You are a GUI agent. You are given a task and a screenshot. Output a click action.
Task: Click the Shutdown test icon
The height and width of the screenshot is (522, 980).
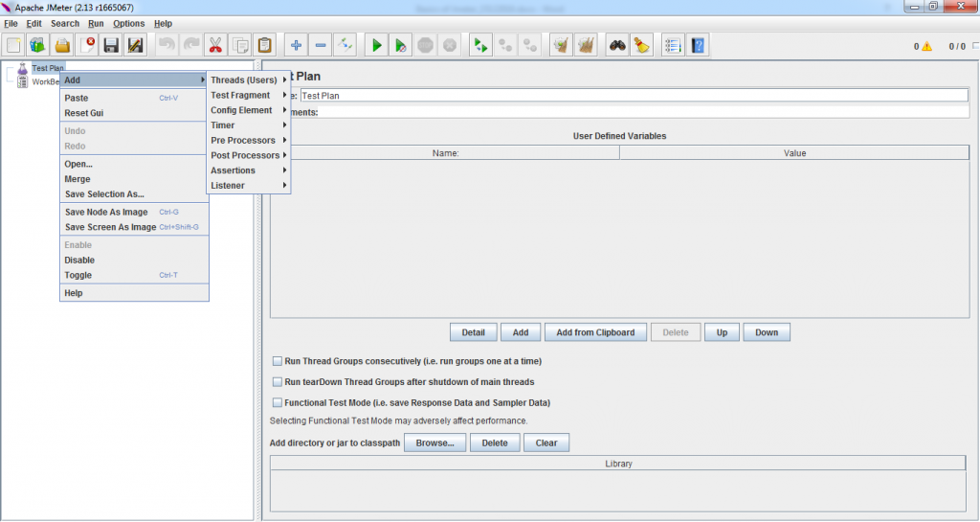(450, 46)
